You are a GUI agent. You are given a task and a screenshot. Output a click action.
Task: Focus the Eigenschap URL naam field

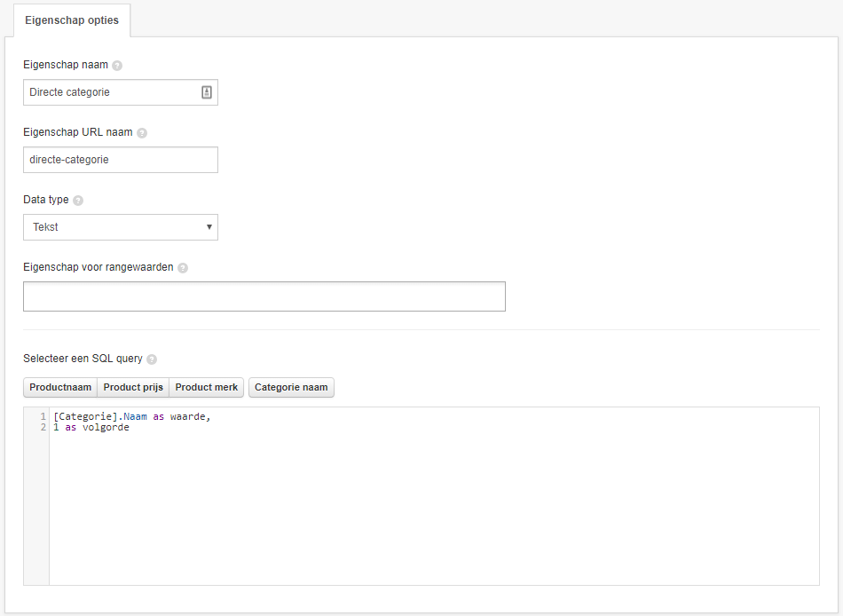click(x=121, y=160)
